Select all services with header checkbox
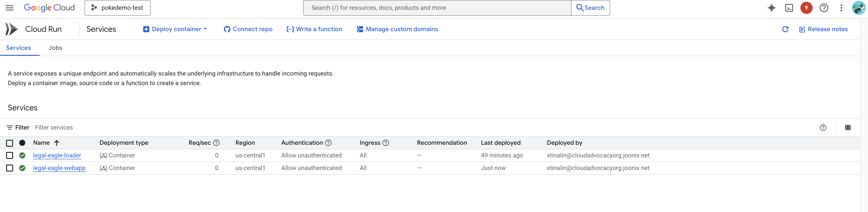Screen dimensions: 868x212 (10, 143)
